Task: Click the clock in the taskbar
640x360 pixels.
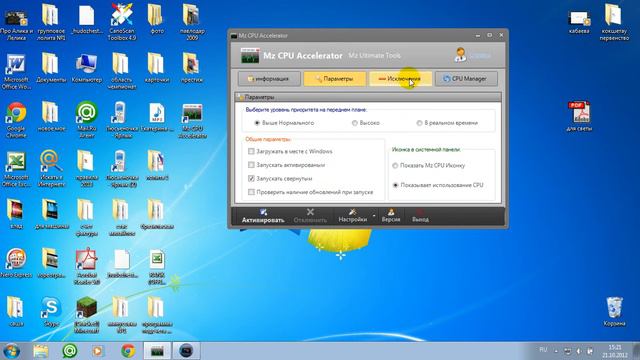Action: [x=614, y=351]
